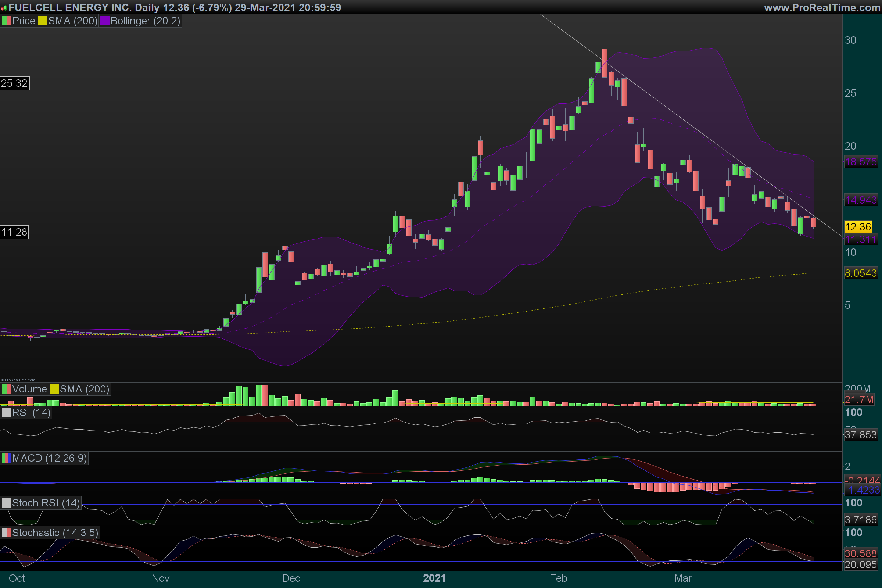Click the FUELCELL ENERGY INC. chart title

70,7
